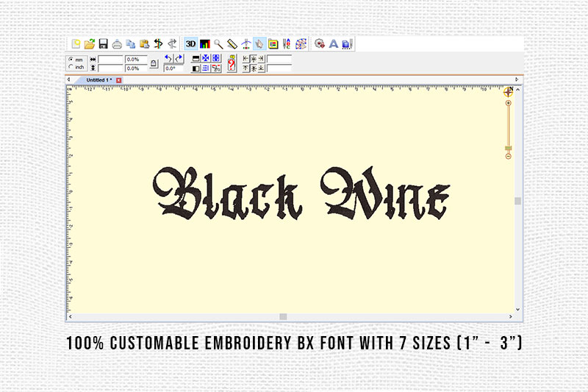Click the scissors cut stitches icon

[215, 68]
